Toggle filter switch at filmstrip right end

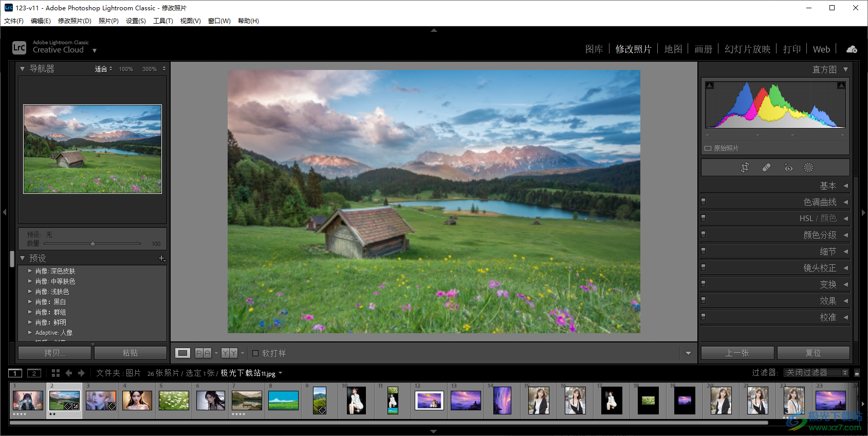coord(857,373)
